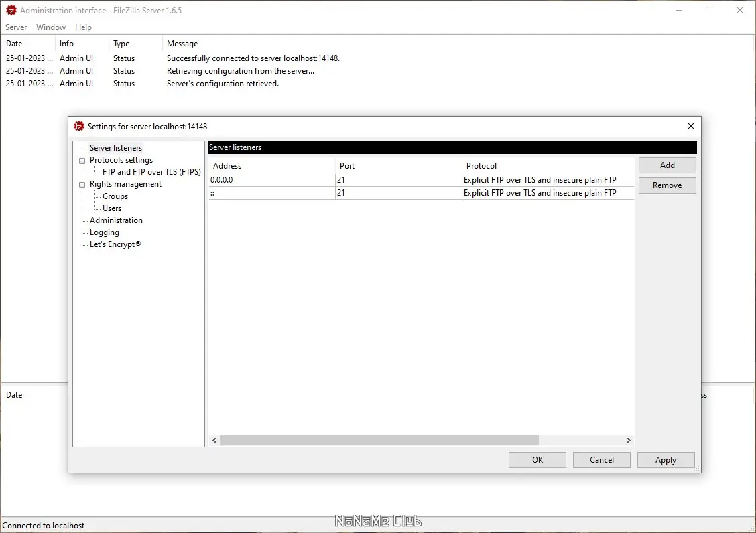Viewport: 756px width, 533px height.
Task: Click the horizontal scrollbar right arrow
Action: 628,440
